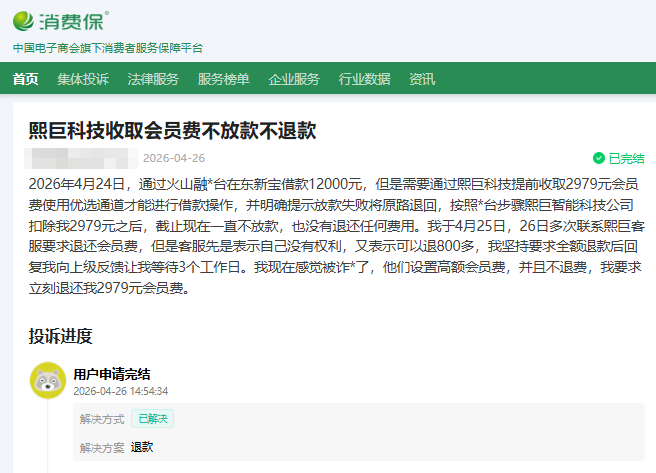This screenshot has height=473, width=656.
Task: Select 服务榜单 in the nav bar
Action: coord(223,79)
